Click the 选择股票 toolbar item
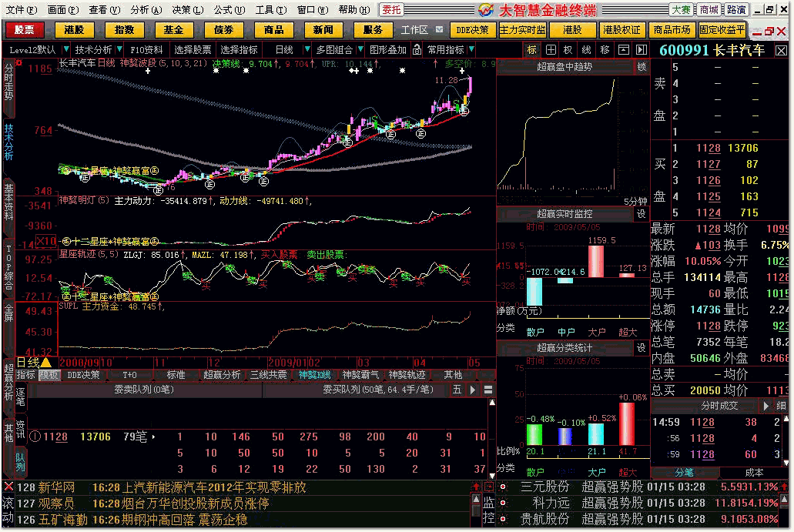This screenshot has width=794, height=532. click(x=193, y=49)
